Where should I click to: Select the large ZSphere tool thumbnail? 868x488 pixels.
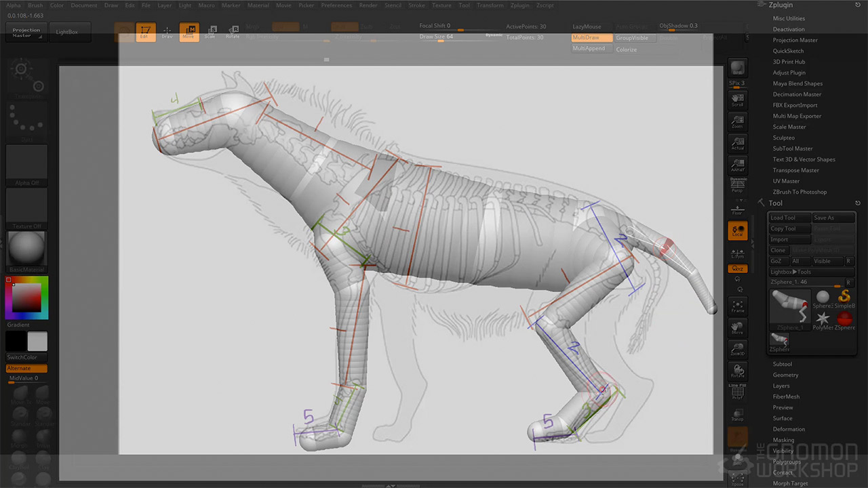tap(790, 310)
